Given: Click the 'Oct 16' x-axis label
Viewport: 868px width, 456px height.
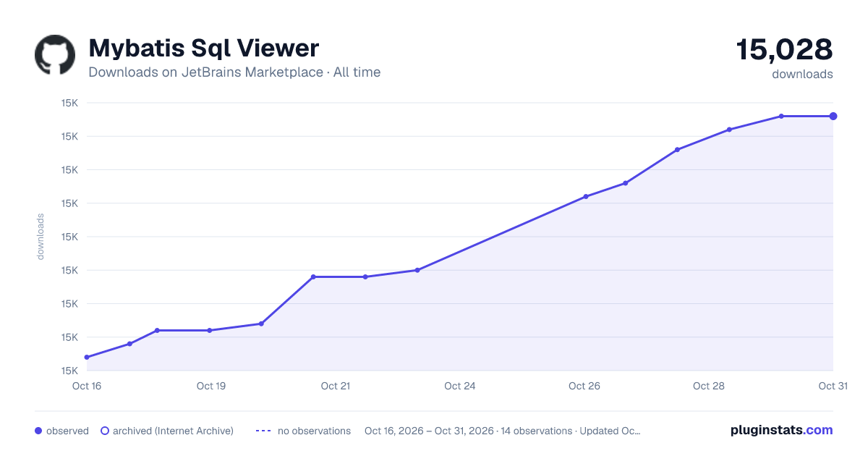Looking at the screenshot, I should pyautogui.click(x=87, y=386).
